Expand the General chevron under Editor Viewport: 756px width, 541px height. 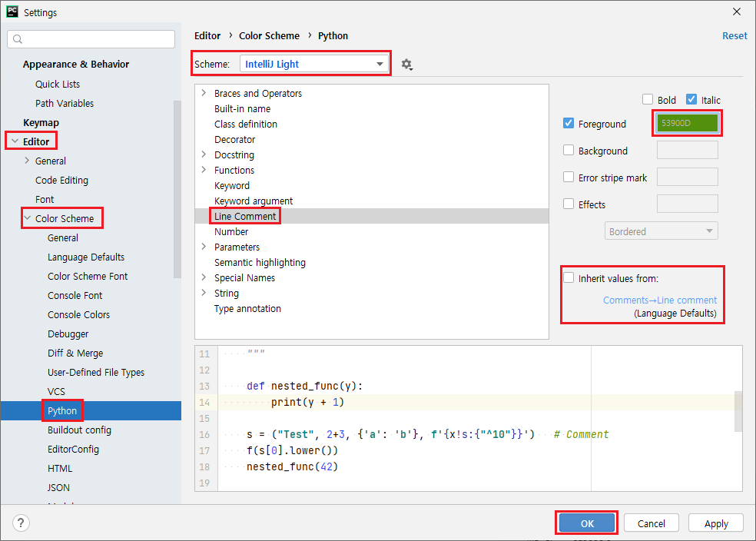point(27,161)
